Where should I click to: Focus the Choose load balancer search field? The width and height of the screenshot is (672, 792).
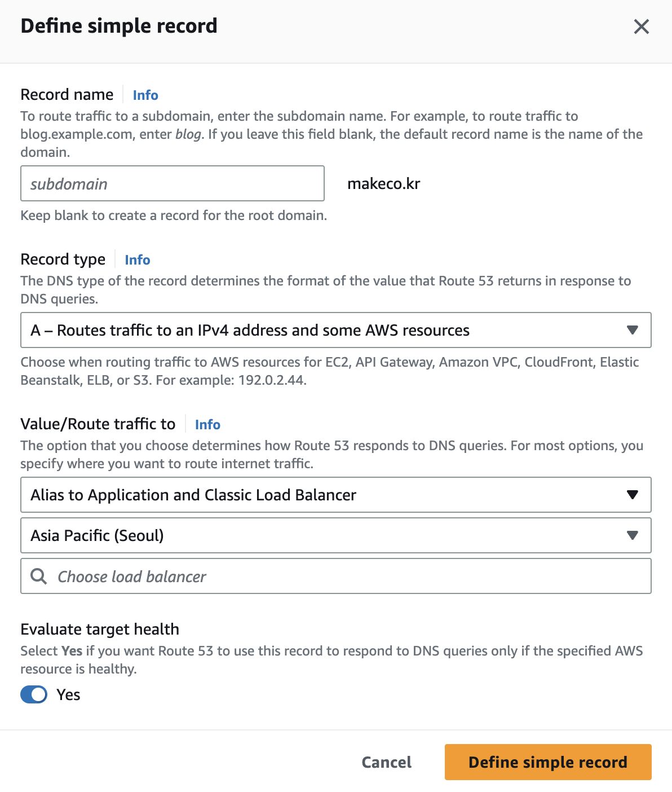click(x=336, y=576)
